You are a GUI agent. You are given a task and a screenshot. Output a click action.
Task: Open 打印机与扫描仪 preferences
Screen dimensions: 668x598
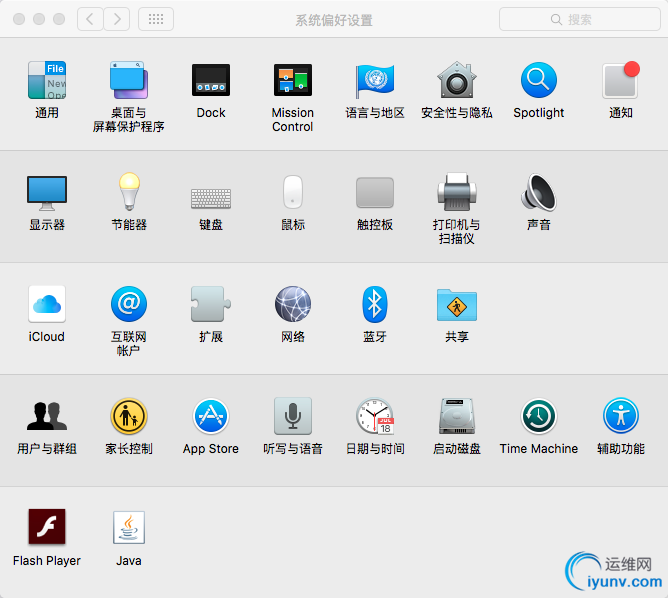[x=457, y=192]
